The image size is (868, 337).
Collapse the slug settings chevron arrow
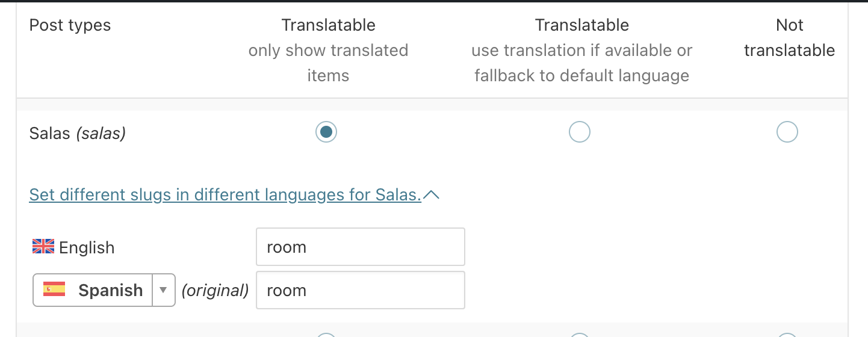click(x=432, y=195)
